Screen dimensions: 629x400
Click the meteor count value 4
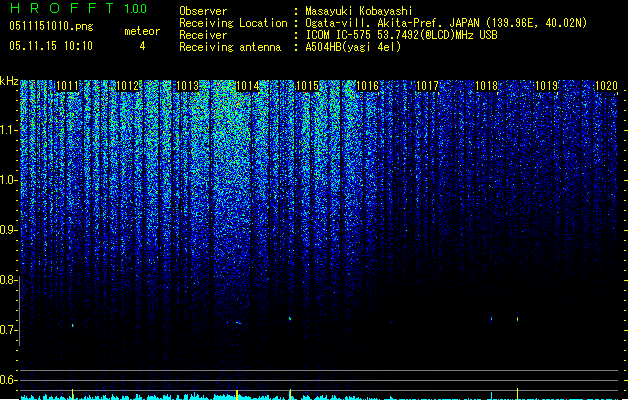tap(142, 46)
